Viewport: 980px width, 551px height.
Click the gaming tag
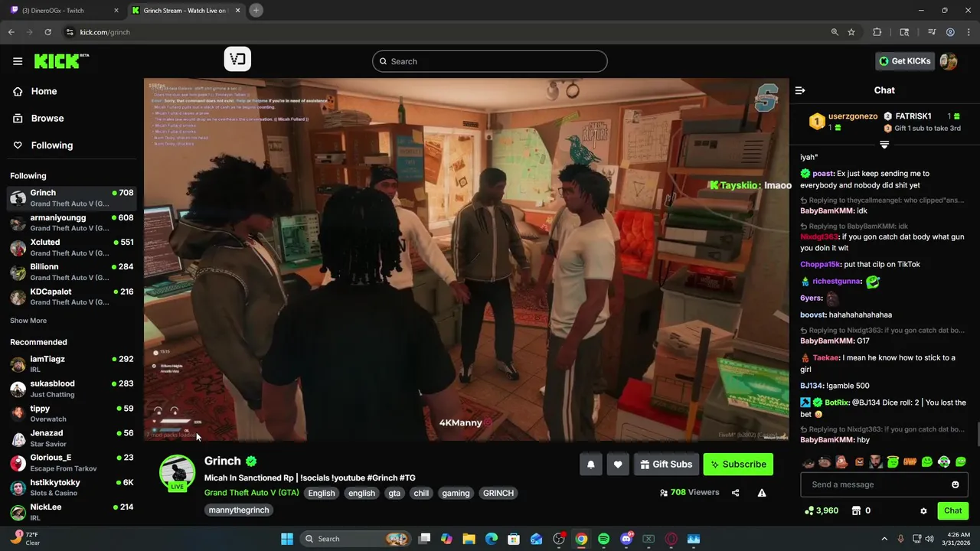(x=456, y=494)
